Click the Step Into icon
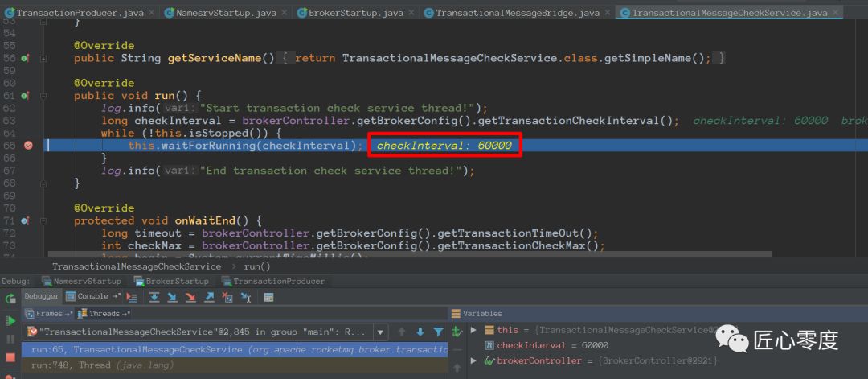Image resolution: width=868 pixels, height=379 pixels. pyautogui.click(x=172, y=297)
